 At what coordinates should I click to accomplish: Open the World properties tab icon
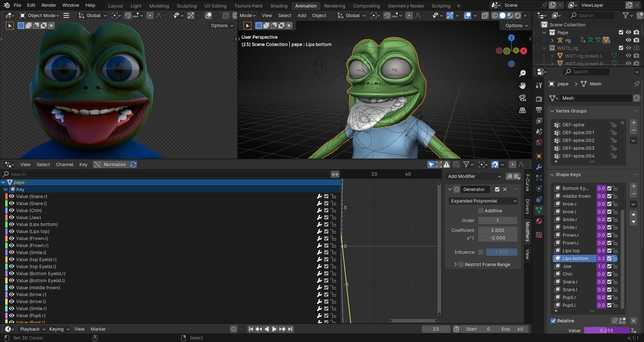coord(539,142)
